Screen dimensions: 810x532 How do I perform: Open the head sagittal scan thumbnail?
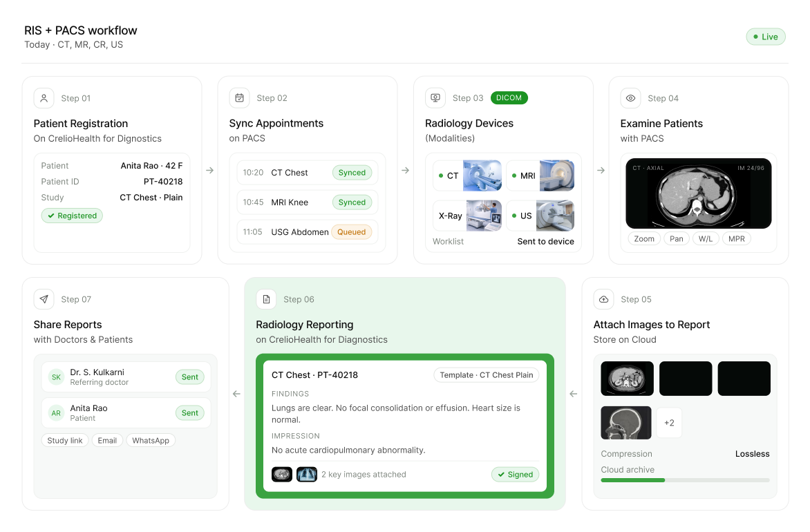pyautogui.click(x=626, y=423)
